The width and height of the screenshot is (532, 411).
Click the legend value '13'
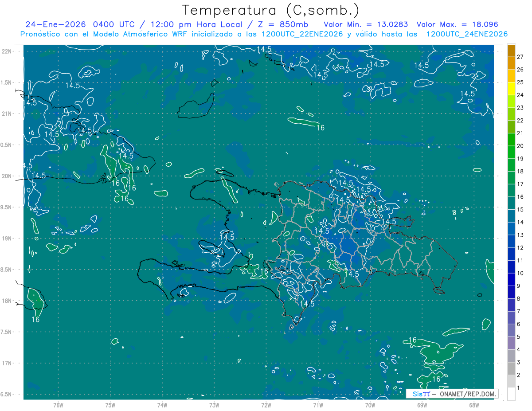click(x=520, y=235)
